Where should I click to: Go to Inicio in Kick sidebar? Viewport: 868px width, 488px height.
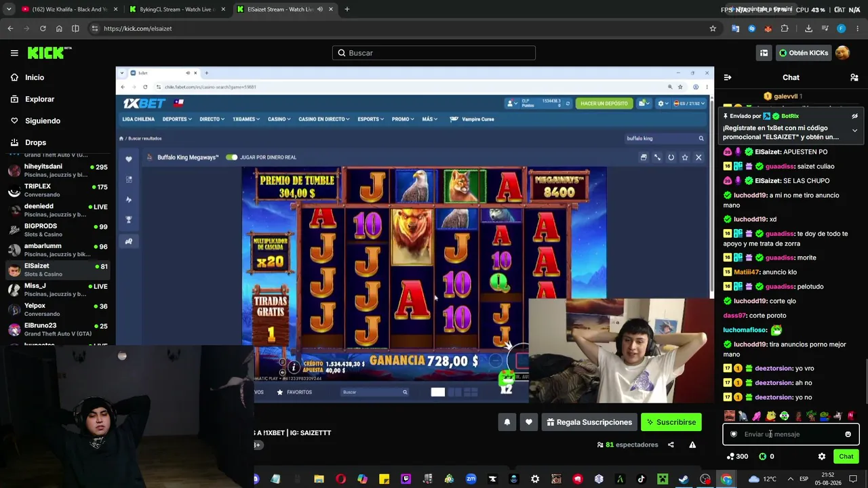pyautogui.click(x=35, y=77)
